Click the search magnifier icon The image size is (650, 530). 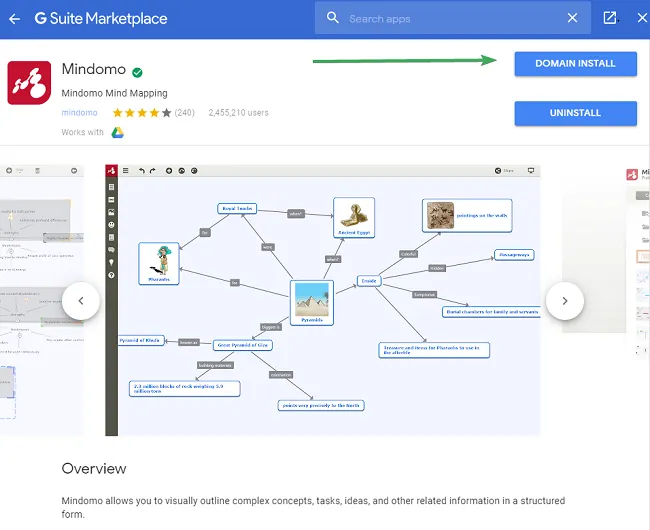pos(332,18)
